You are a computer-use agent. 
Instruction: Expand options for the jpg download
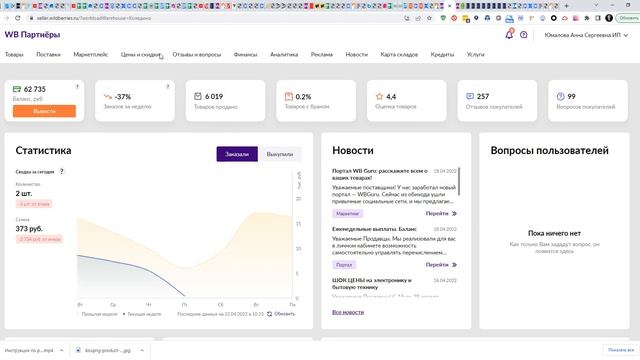(x=142, y=350)
